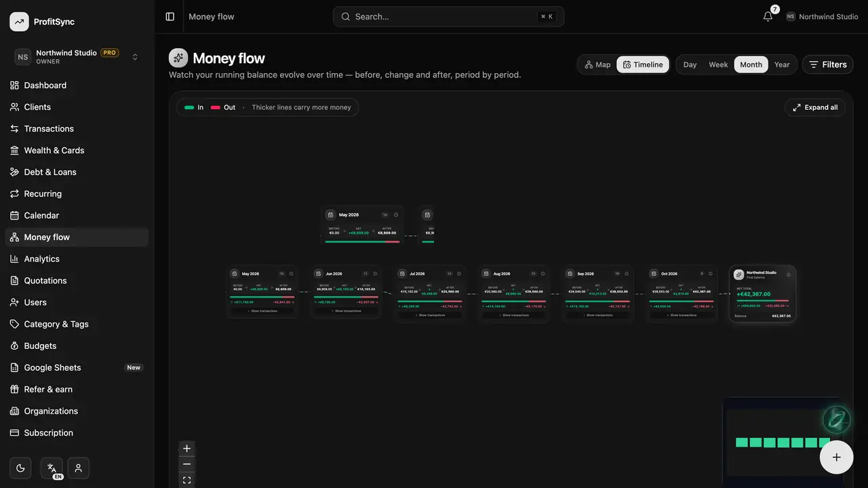Click info icon on Sep 2026 card

(x=627, y=274)
